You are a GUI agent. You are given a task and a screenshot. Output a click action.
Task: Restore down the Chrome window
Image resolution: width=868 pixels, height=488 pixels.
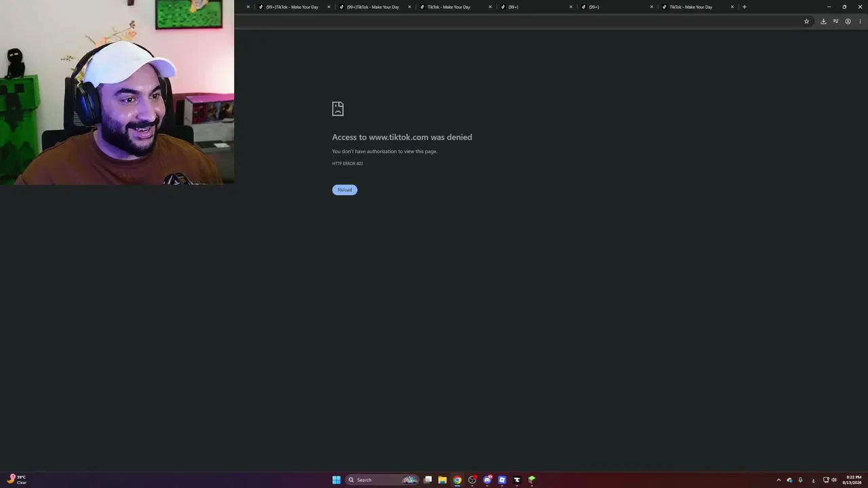point(844,7)
